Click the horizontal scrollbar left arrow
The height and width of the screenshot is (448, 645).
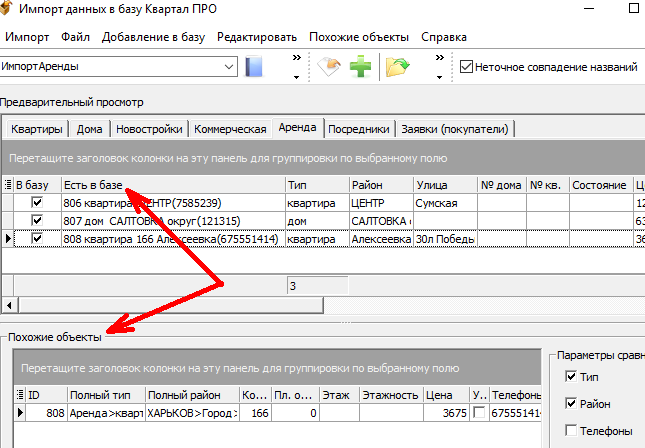point(9,304)
